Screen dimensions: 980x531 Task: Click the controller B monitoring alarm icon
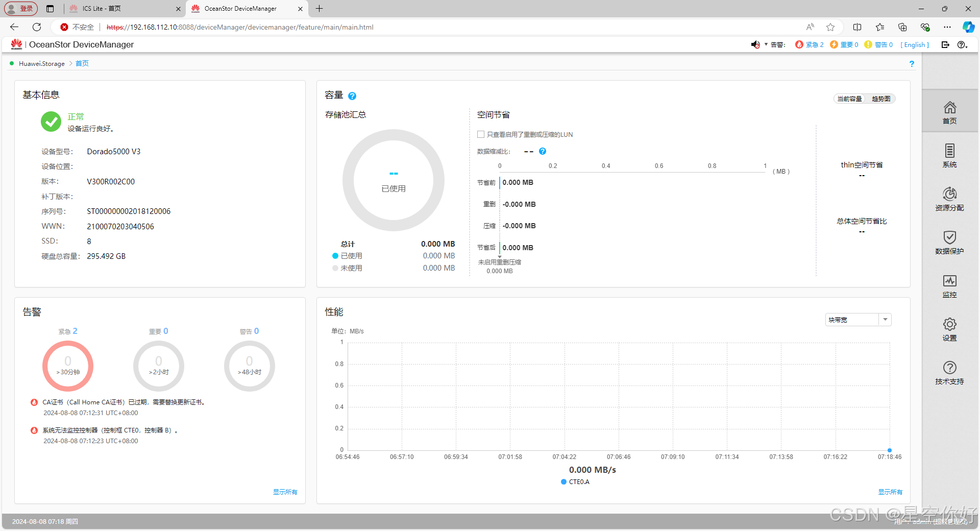point(34,430)
